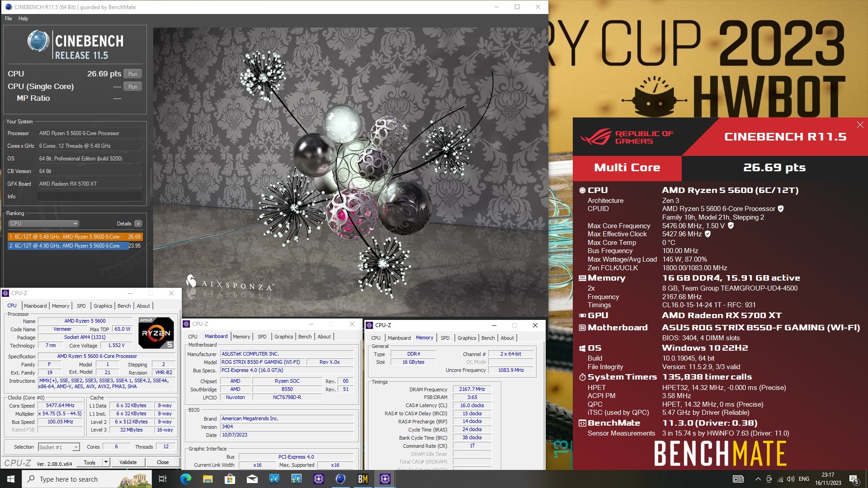
Task: Open Mainboard tab in right CPU-Z Memory window
Action: pyautogui.click(x=399, y=338)
